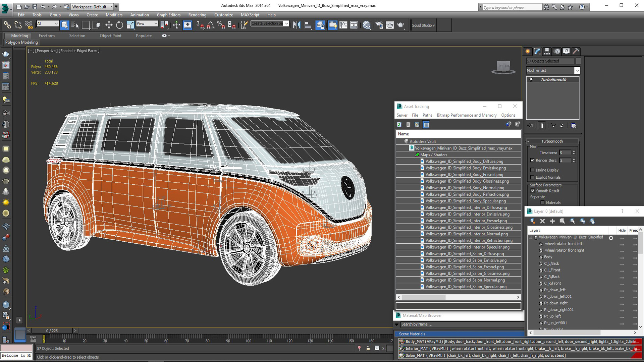This screenshot has height=362, width=644.
Task: Open the Rendered Frame Window icon
Action: click(390, 25)
